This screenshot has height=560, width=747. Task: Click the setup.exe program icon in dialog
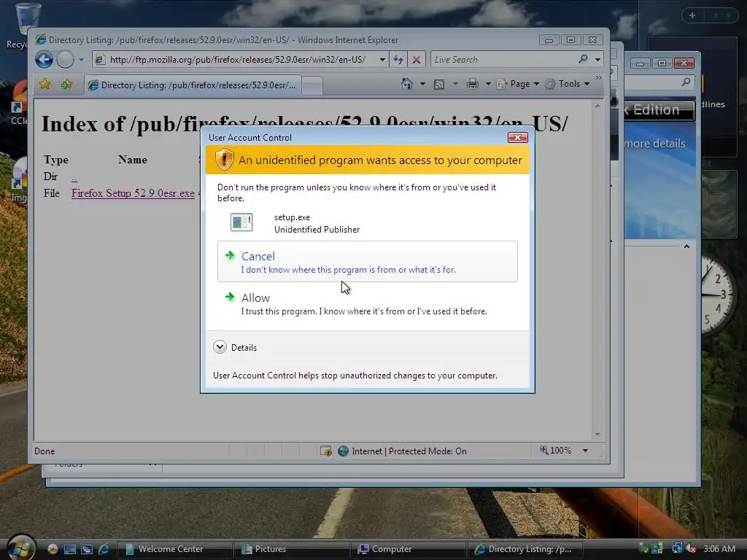coord(241,222)
